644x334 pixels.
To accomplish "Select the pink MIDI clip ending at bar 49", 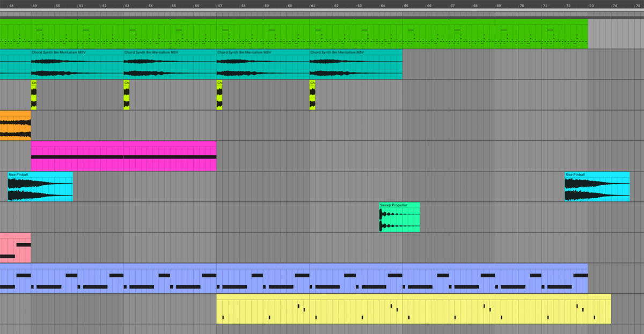I will click(16, 248).
